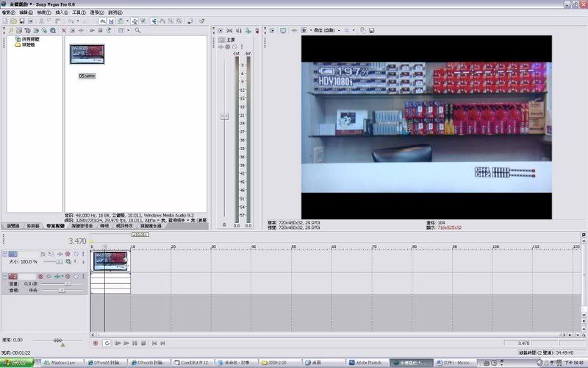Start recording with the transport Record button
The height and width of the screenshot is (368, 588).
[96, 343]
